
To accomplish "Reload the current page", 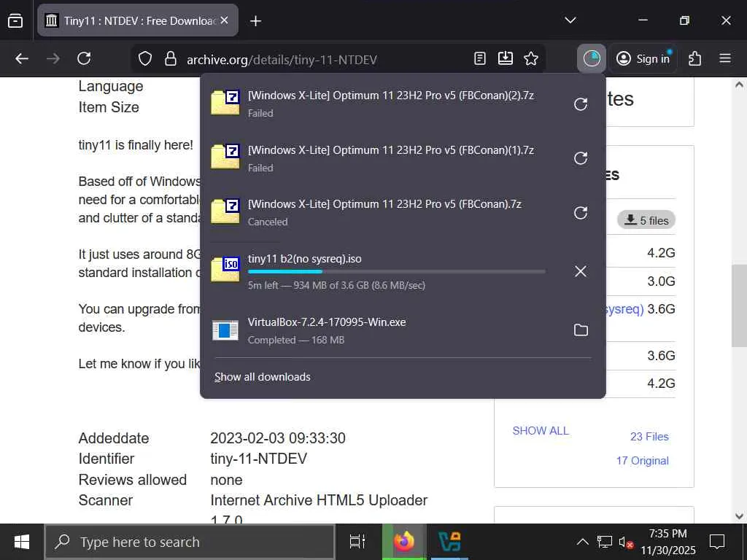I will tap(85, 58).
